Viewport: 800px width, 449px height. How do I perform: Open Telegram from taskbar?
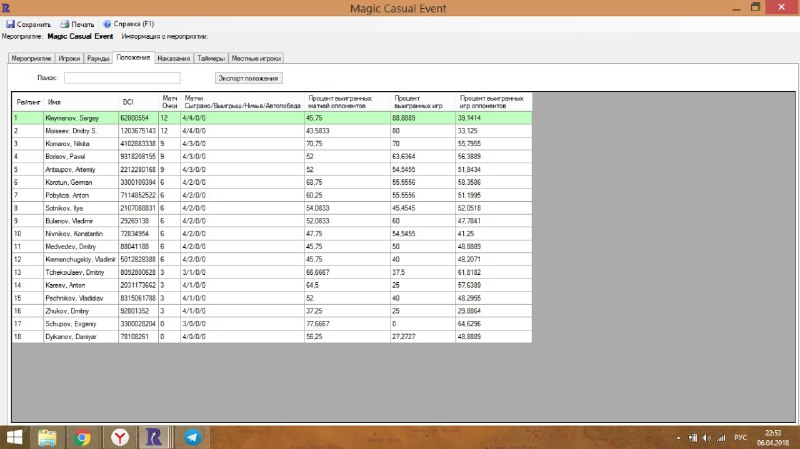click(x=192, y=437)
